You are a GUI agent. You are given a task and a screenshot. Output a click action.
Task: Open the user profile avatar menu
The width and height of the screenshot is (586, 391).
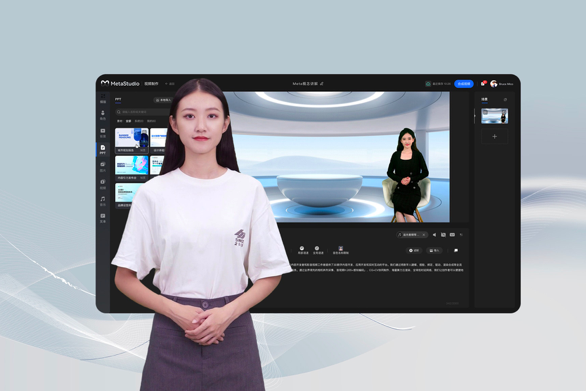(494, 83)
